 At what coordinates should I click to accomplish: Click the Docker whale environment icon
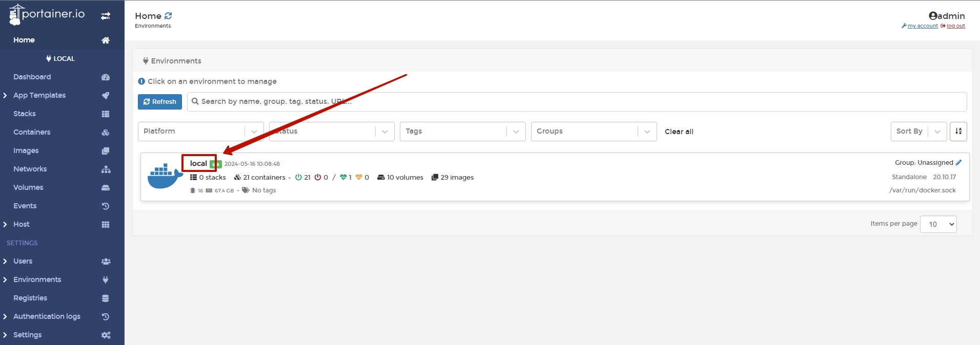coord(165,176)
